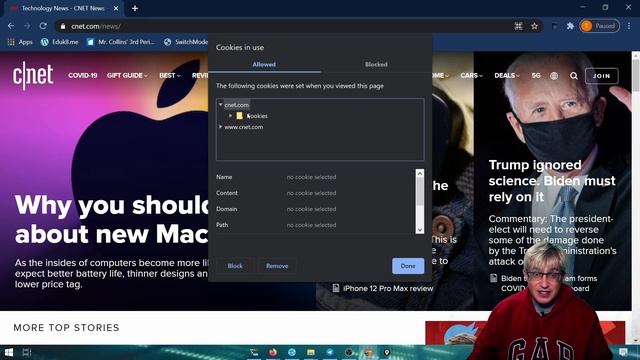
Task: Open Mr. Collins' 3rd Period bookmark
Action: pos(120,42)
